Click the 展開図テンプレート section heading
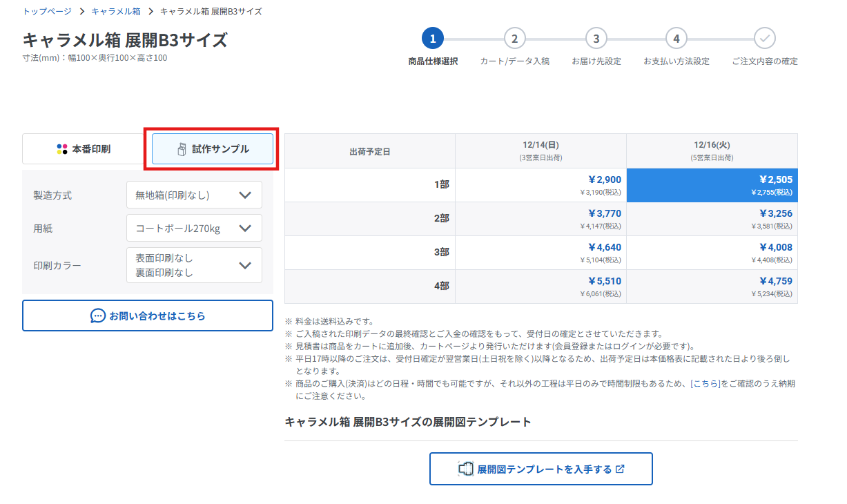This screenshot has width=847, height=504. [x=408, y=421]
